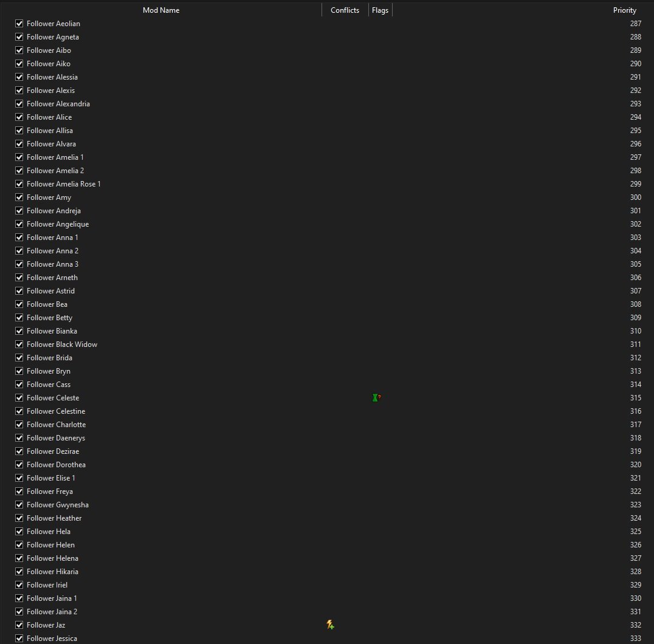The image size is (654, 644).
Task: Click priority value 287
Action: click(635, 23)
